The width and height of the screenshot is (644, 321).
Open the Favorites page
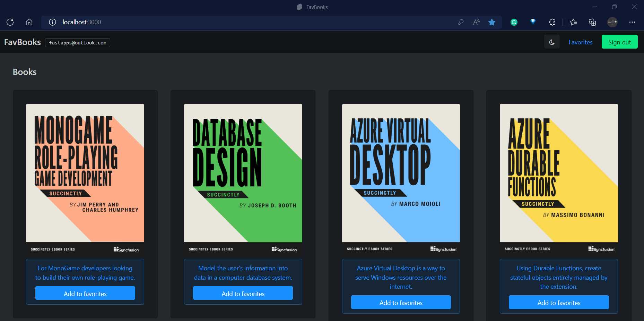[580, 42]
